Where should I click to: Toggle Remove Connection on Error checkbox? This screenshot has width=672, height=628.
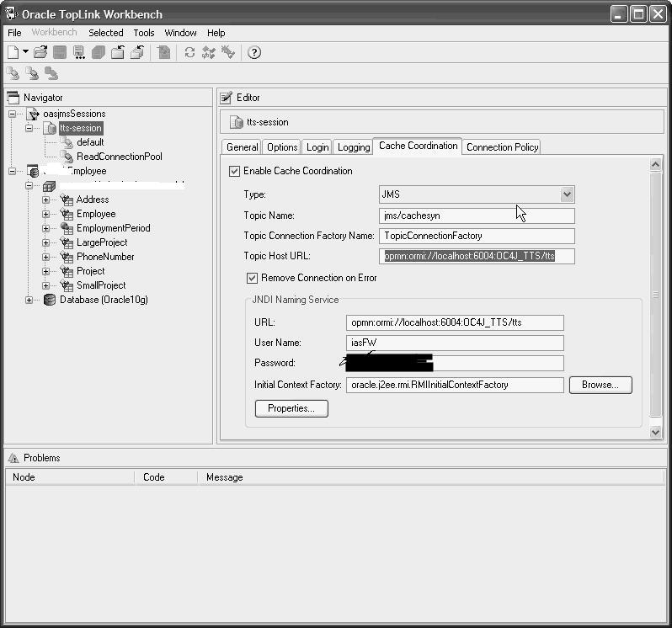click(252, 278)
